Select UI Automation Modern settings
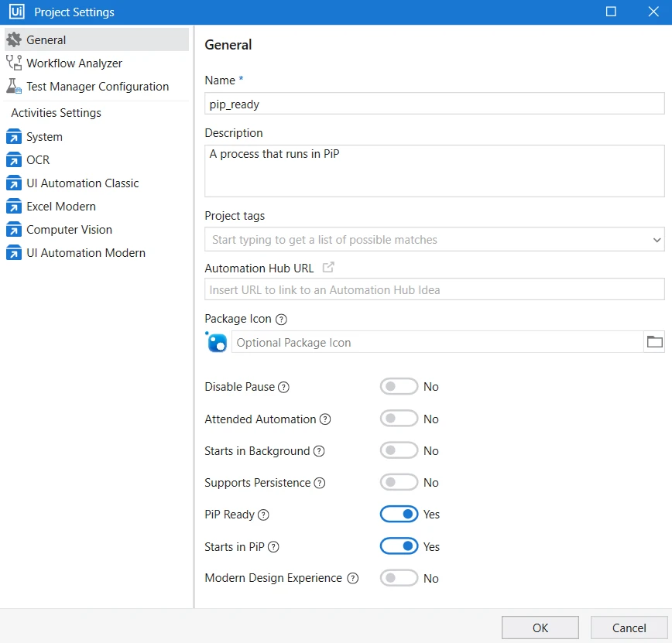Screen dimensions: 672x643 [97, 253]
